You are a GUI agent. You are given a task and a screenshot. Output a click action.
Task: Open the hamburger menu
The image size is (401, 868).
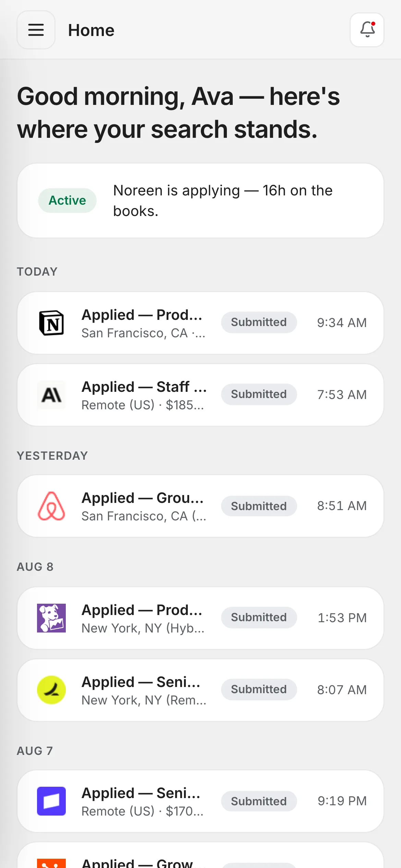coord(36,30)
